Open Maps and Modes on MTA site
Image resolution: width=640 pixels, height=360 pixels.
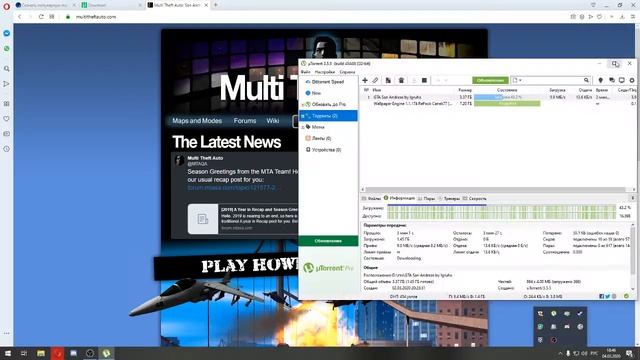point(197,121)
